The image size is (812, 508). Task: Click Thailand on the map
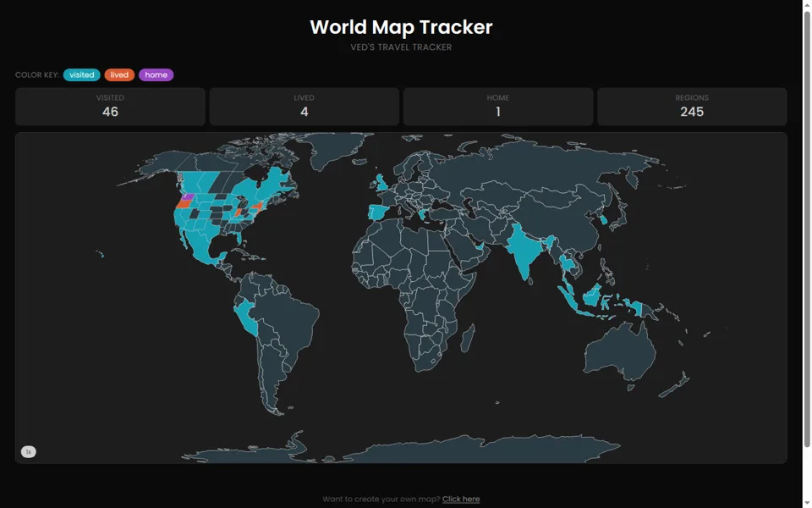(566, 262)
